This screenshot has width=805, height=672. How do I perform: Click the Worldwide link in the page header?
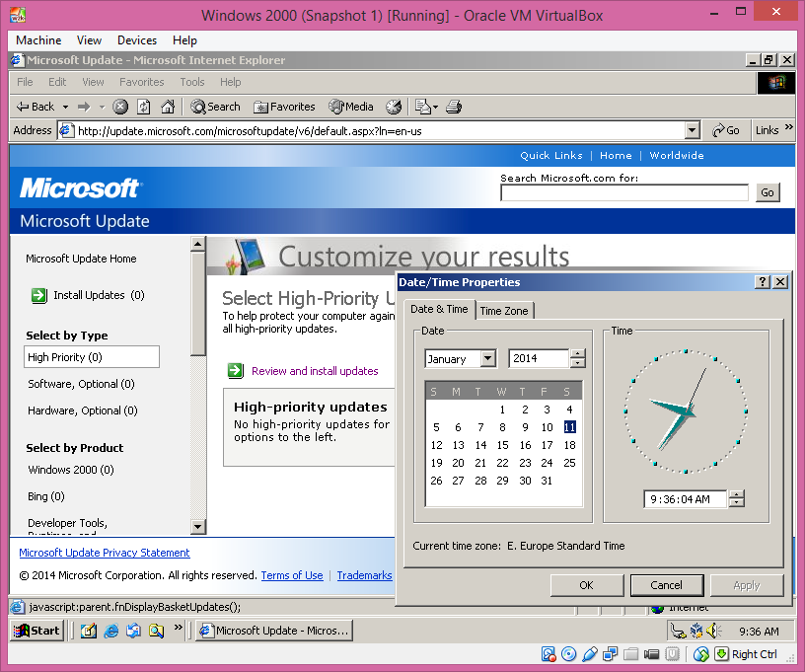(677, 156)
